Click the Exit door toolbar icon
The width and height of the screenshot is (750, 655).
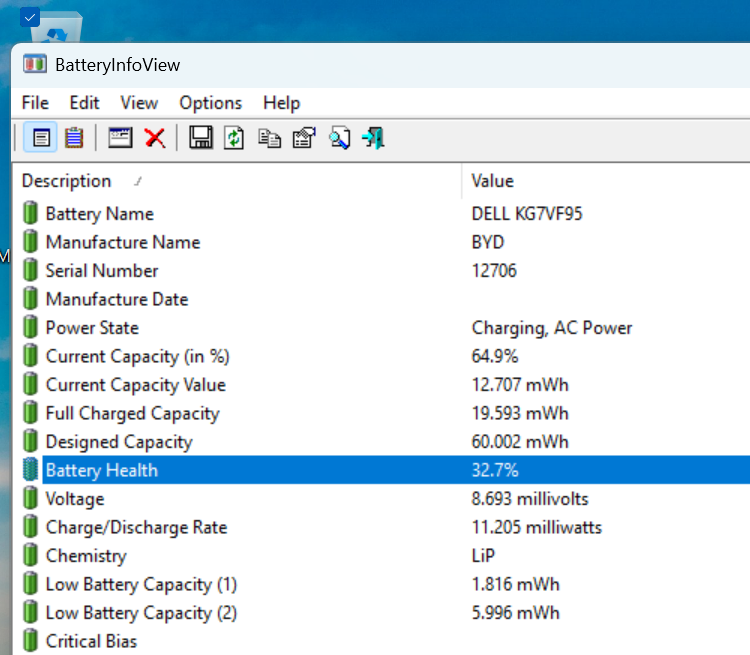click(374, 138)
